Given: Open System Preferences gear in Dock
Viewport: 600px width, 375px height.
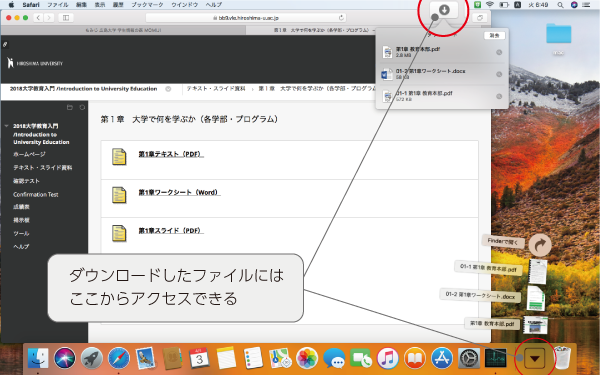Looking at the screenshot, I should [469, 359].
